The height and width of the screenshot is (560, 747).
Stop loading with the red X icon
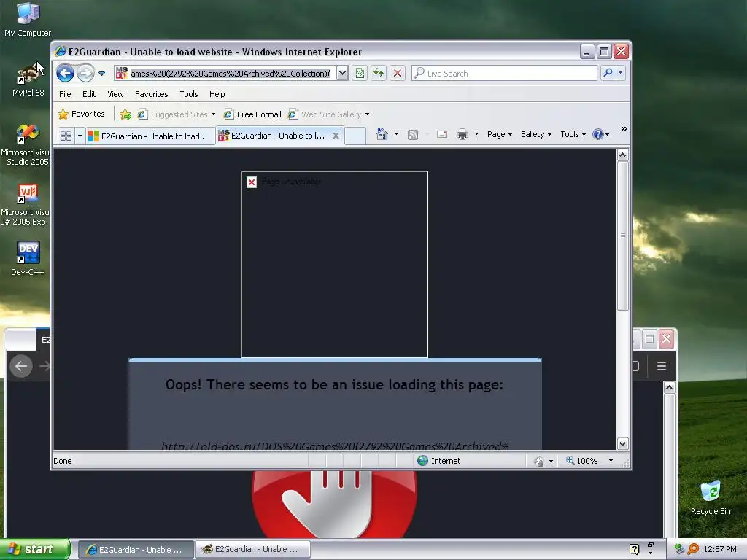pyautogui.click(x=398, y=74)
